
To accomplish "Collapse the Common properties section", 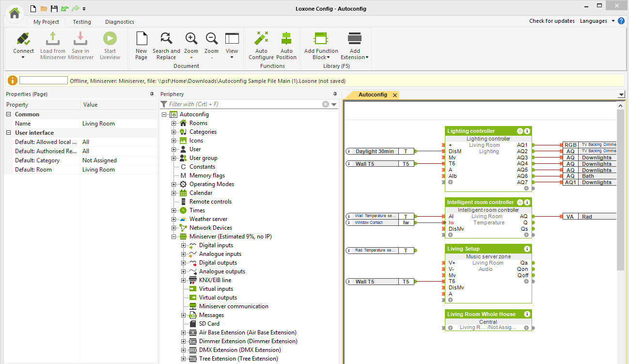I will 9,114.
